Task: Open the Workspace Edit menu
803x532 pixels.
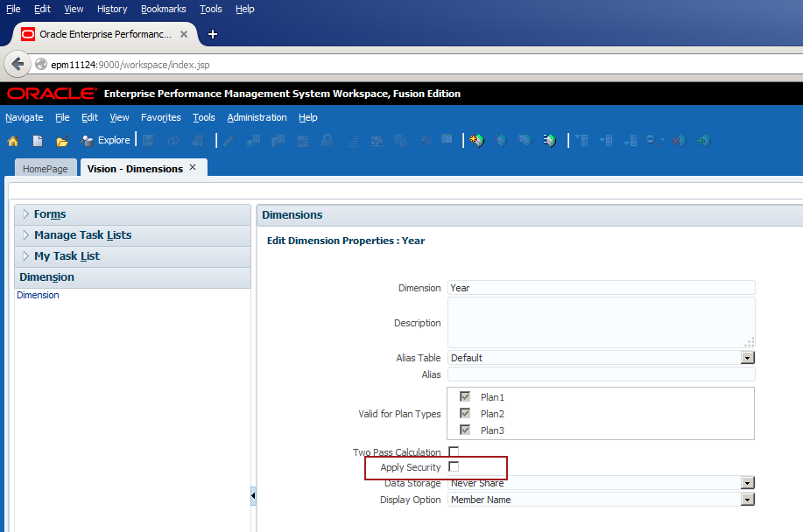Action: pyautogui.click(x=89, y=117)
